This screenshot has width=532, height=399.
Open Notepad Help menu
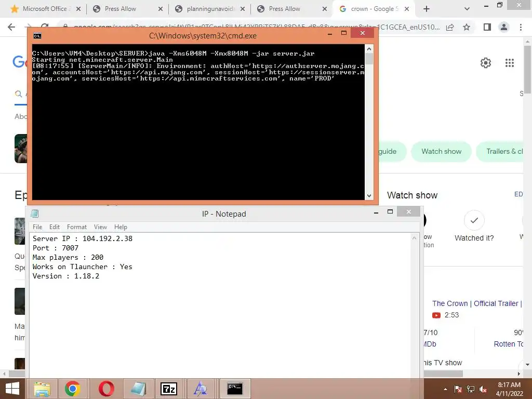pyautogui.click(x=121, y=227)
